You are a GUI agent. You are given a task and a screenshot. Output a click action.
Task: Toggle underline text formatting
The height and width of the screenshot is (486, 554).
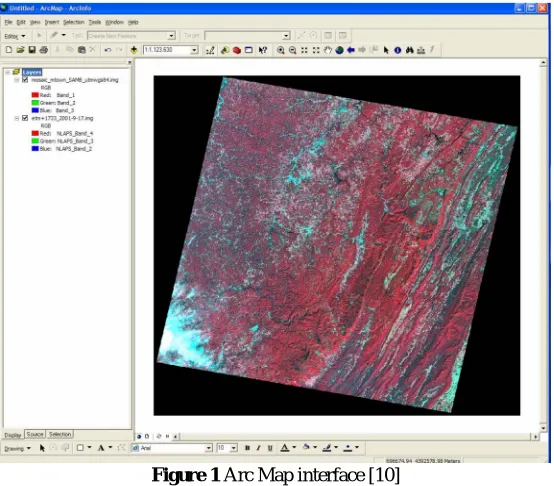click(x=270, y=448)
